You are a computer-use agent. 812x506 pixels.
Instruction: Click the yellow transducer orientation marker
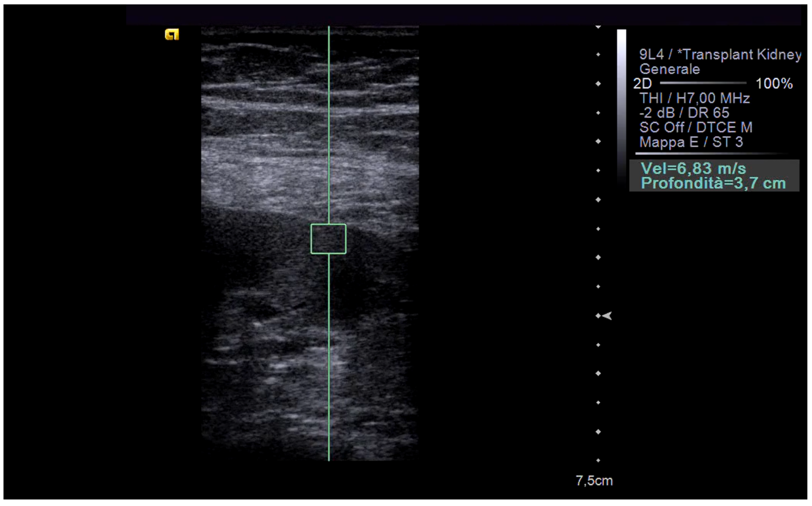[x=172, y=34]
